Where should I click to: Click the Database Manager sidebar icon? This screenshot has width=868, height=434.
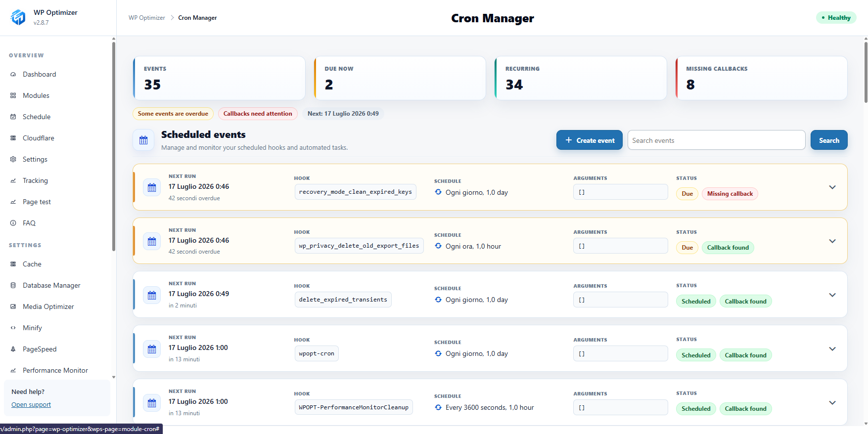[x=13, y=285]
